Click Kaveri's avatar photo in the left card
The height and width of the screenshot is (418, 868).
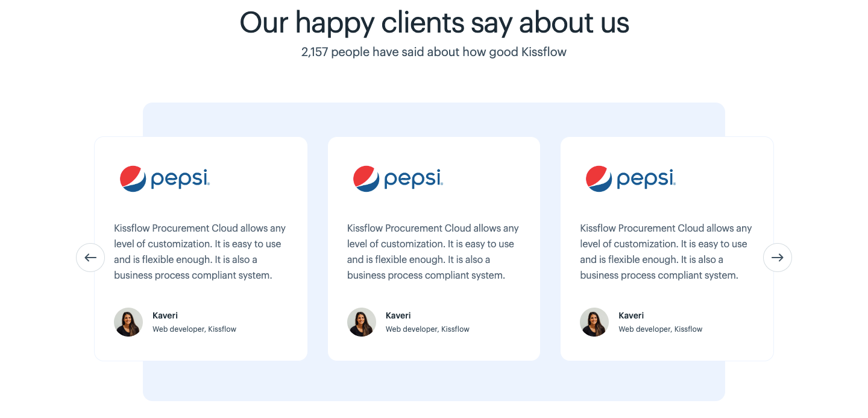128,322
